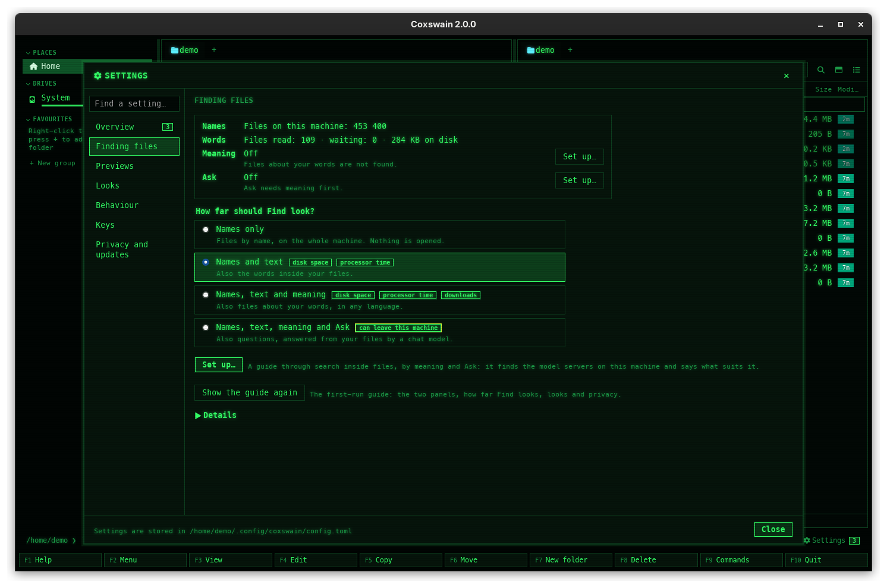Close the Settings dialog with the X icon
This screenshot has width=887, height=588.
[x=787, y=76]
